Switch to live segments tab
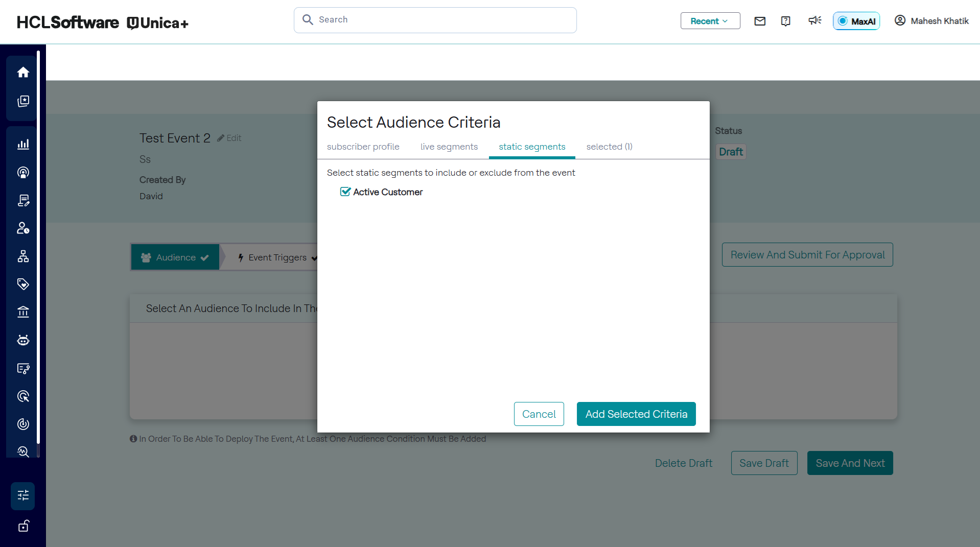The width and height of the screenshot is (980, 547). click(449, 147)
